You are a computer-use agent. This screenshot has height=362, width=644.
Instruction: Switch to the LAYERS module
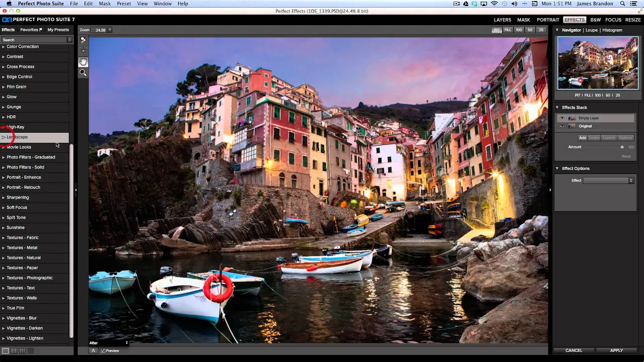pos(502,20)
